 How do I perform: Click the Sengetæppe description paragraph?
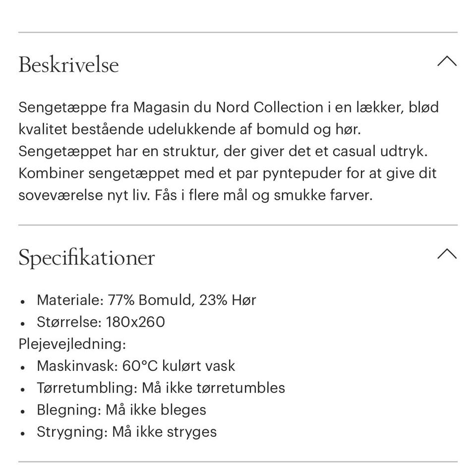(228, 151)
